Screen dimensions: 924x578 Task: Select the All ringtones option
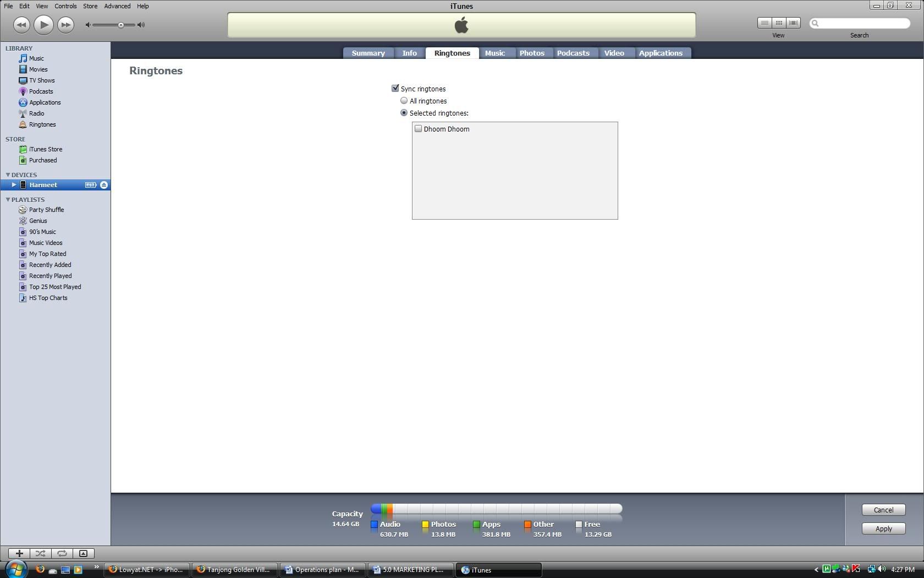click(x=404, y=101)
